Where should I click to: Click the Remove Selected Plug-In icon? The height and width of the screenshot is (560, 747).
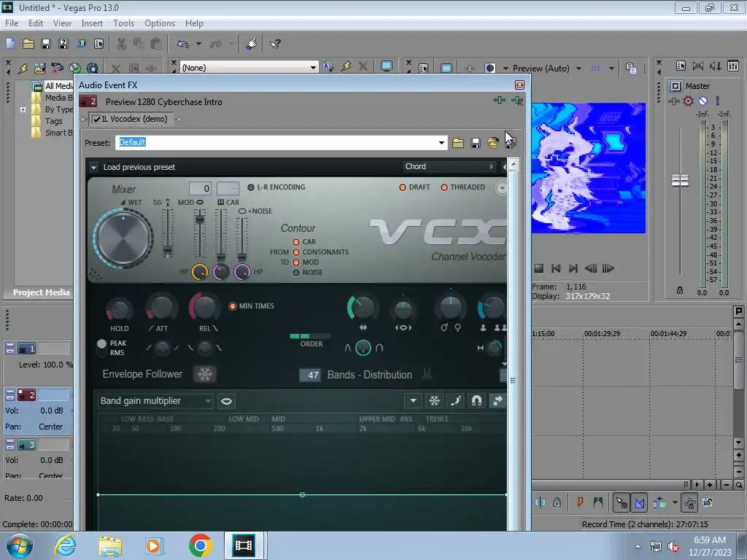(517, 100)
